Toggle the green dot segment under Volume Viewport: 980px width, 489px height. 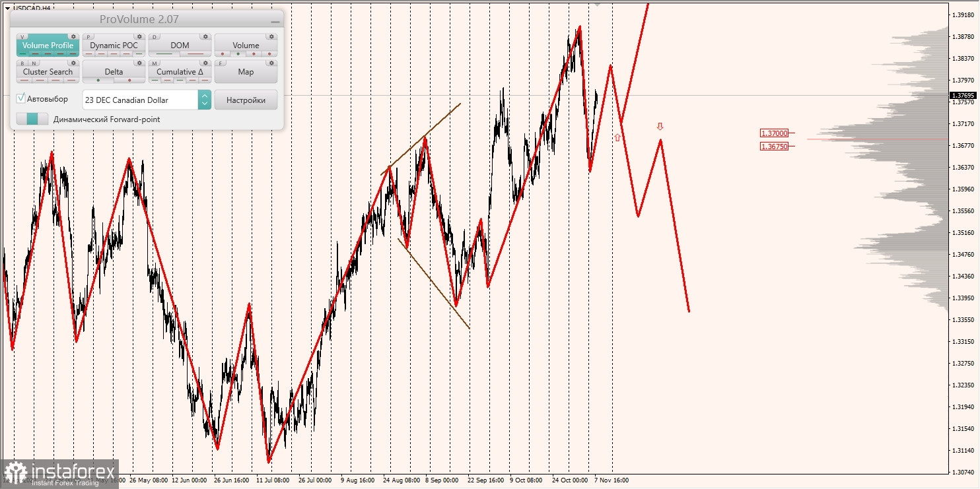pyautogui.click(x=238, y=54)
